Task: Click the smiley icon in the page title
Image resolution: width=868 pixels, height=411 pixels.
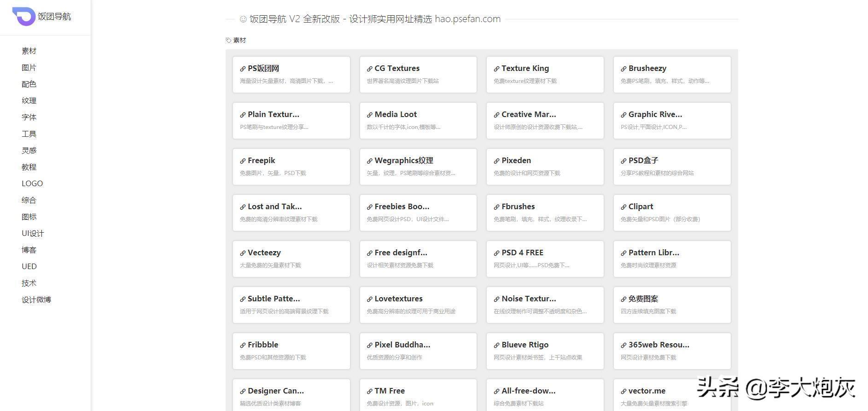Action: pyautogui.click(x=243, y=19)
